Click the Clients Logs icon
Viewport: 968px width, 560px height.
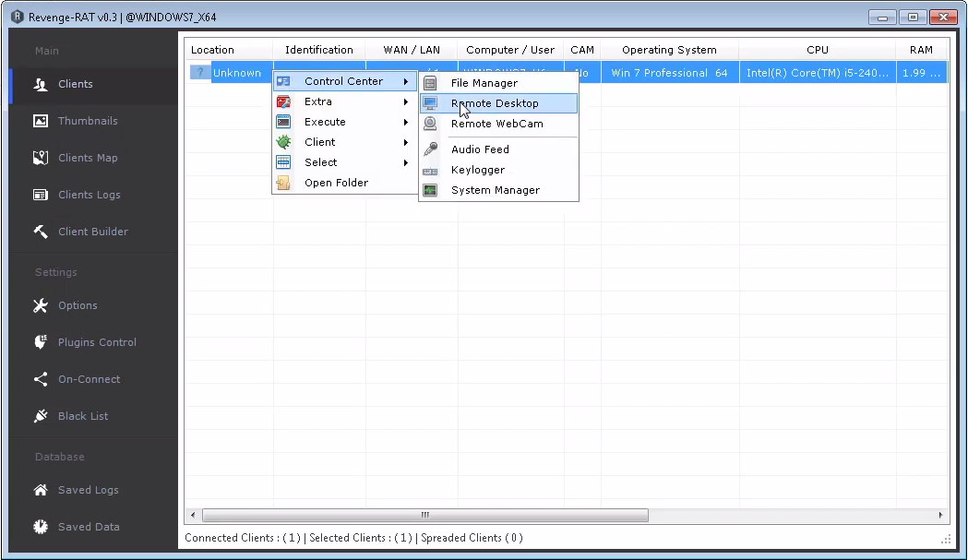click(x=41, y=195)
